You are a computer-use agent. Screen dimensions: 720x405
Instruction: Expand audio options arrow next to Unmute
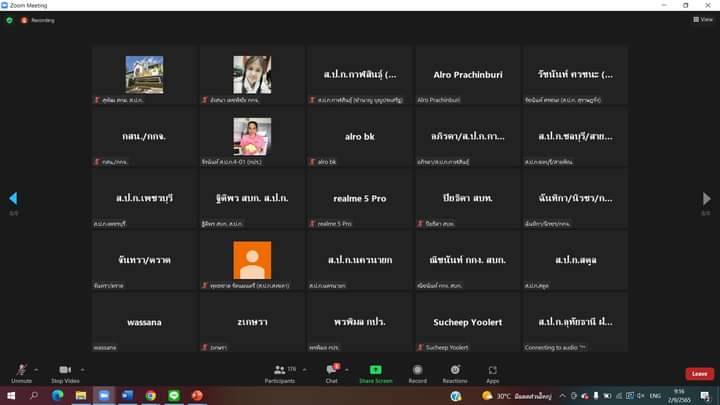tap(36, 369)
